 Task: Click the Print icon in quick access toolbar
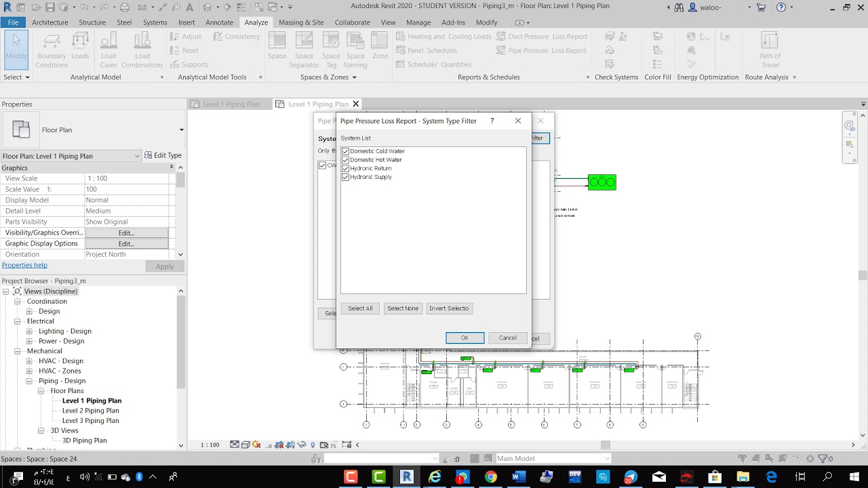click(124, 7)
